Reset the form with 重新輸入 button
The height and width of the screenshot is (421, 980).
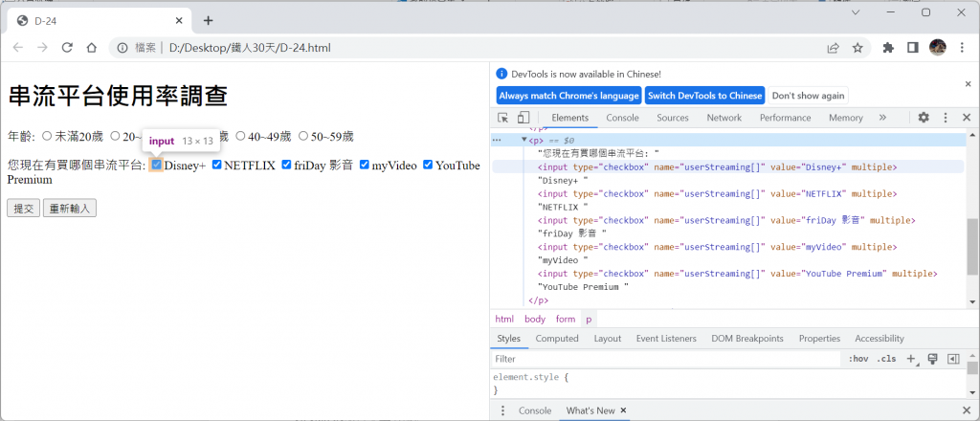[69, 209]
